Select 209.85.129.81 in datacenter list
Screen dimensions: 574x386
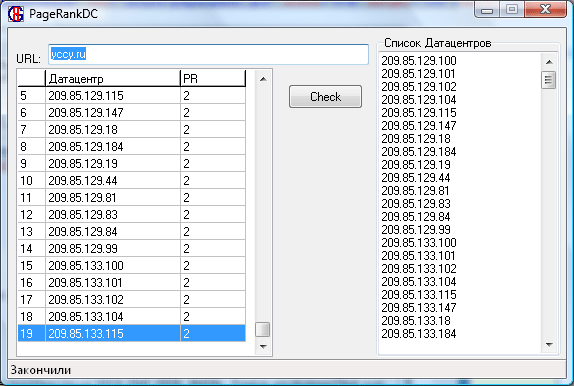(x=415, y=190)
